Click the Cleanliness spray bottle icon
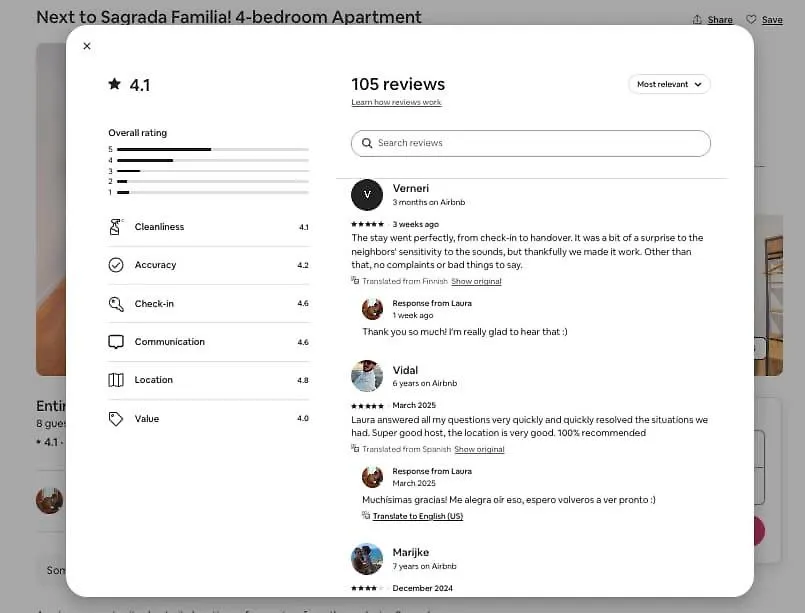 [116, 226]
